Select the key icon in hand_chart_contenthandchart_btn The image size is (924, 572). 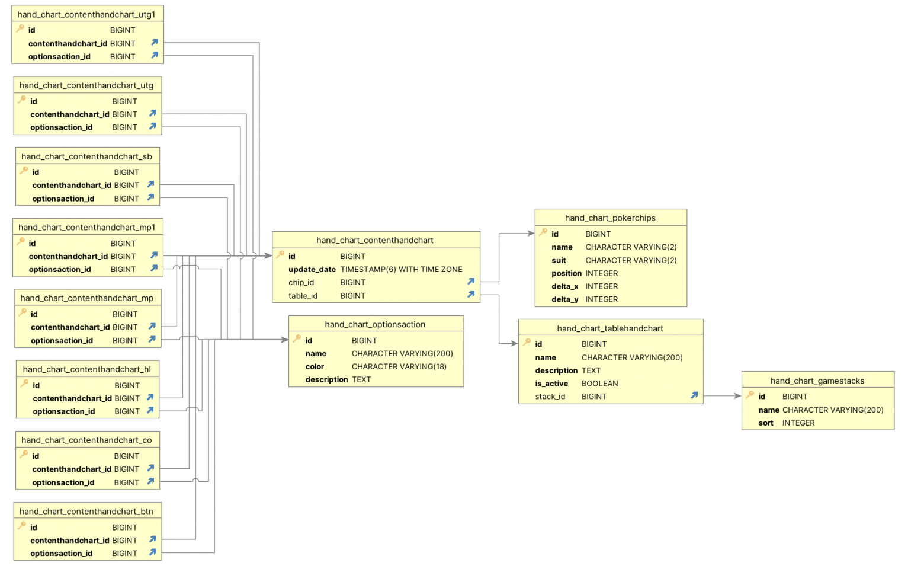[23, 526]
